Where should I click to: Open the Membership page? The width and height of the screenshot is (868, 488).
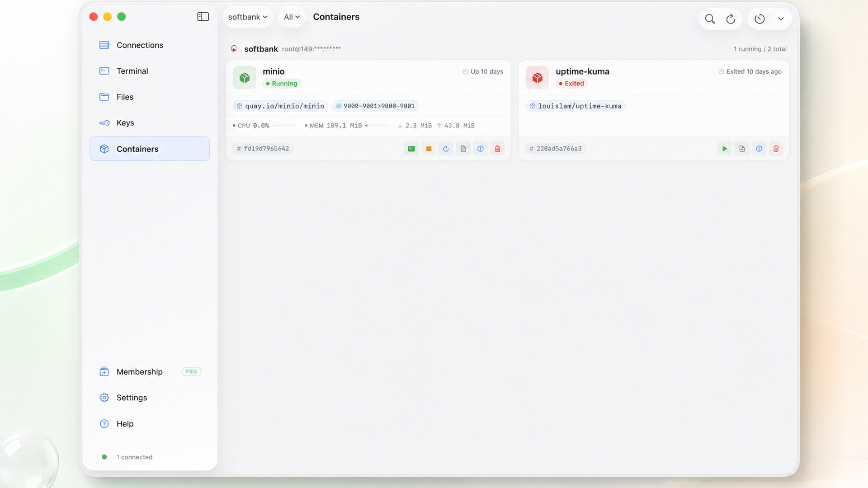(150, 372)
